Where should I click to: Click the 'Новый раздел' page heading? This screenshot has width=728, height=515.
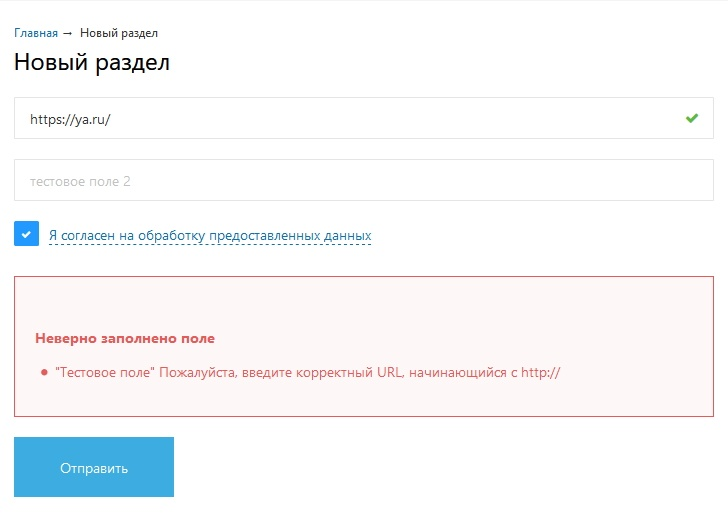(92, 62)
